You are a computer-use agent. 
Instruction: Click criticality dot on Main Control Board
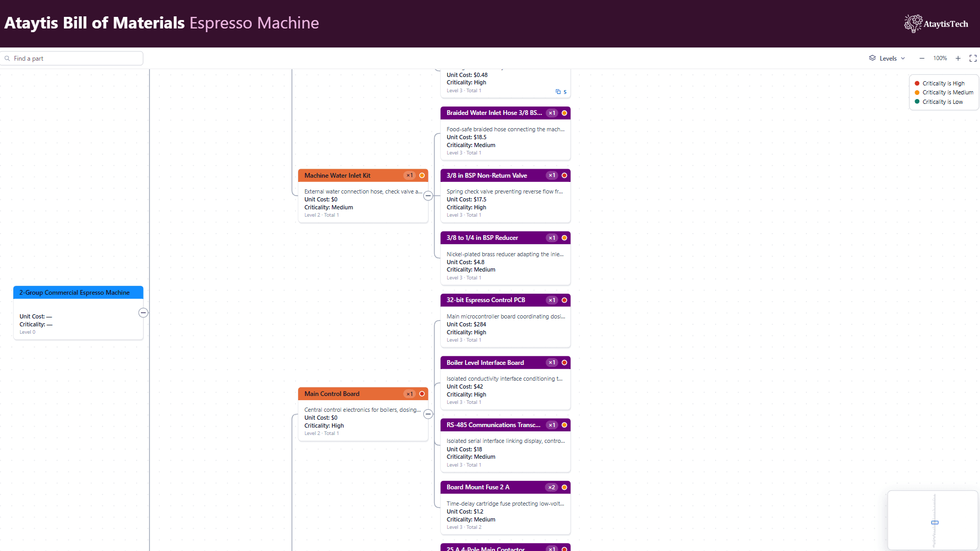pyautogui.click(x=422, y=394)
